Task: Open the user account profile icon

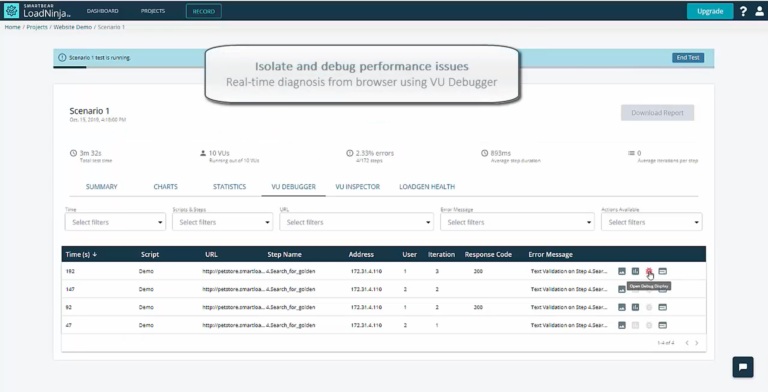Action: point(759,11)
